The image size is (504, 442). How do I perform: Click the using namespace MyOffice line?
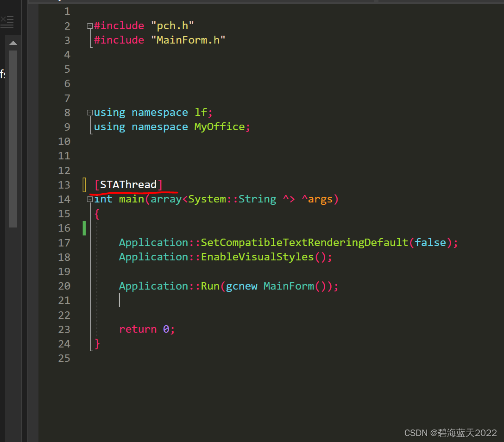click(171, 126)
